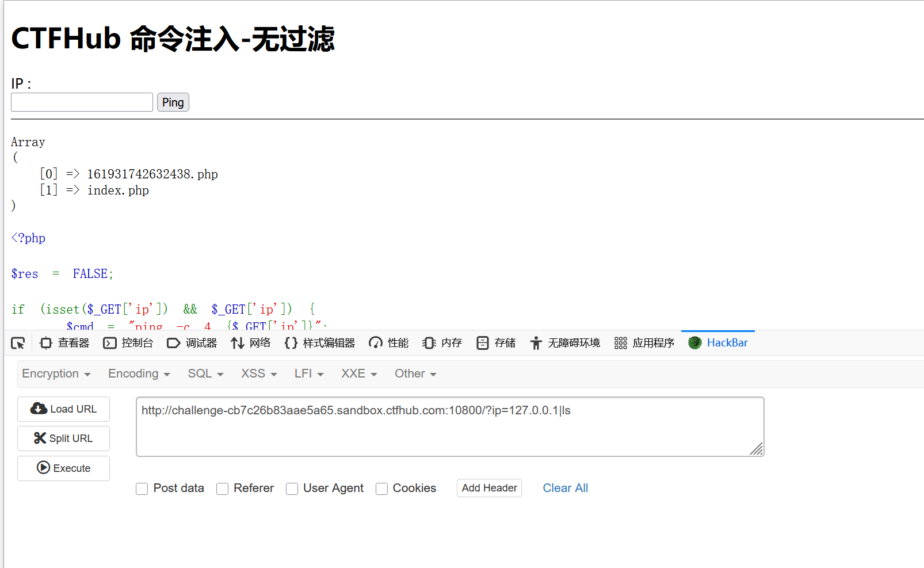Open the 性能 Performance tab
Image resolution: width=924 pixels, height=568 pixels.
click(388, 343)
